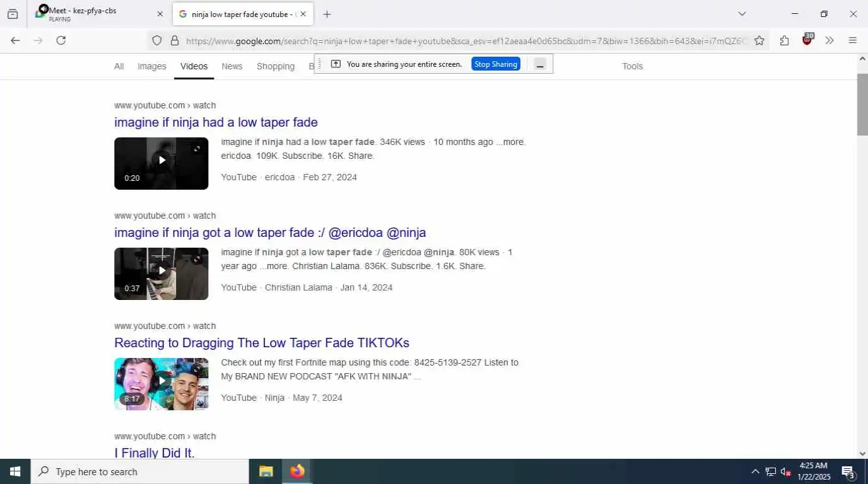The image size is (868, 484).
Task: Open Firefox application hamburger menu
Action: point(852,40)
